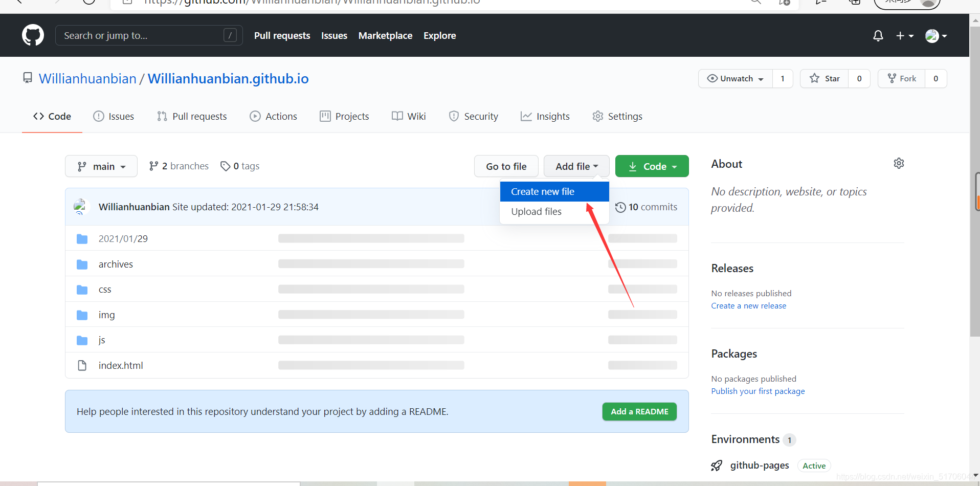Screen dimensions: 980x486
Task: Click the img folder icon
Action: coord(82,315)
